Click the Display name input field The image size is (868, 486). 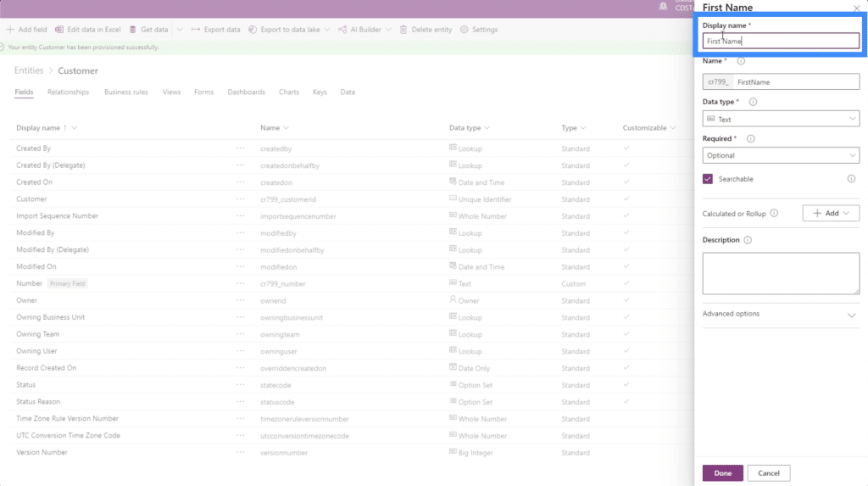pyautogui.click(x=781, y=41)
